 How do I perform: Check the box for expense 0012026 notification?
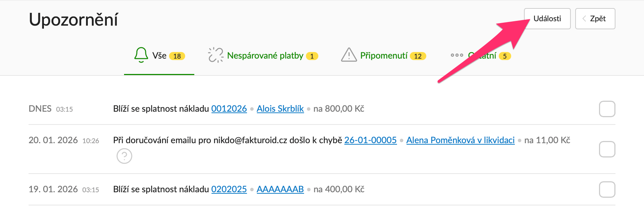coord(607,109)
